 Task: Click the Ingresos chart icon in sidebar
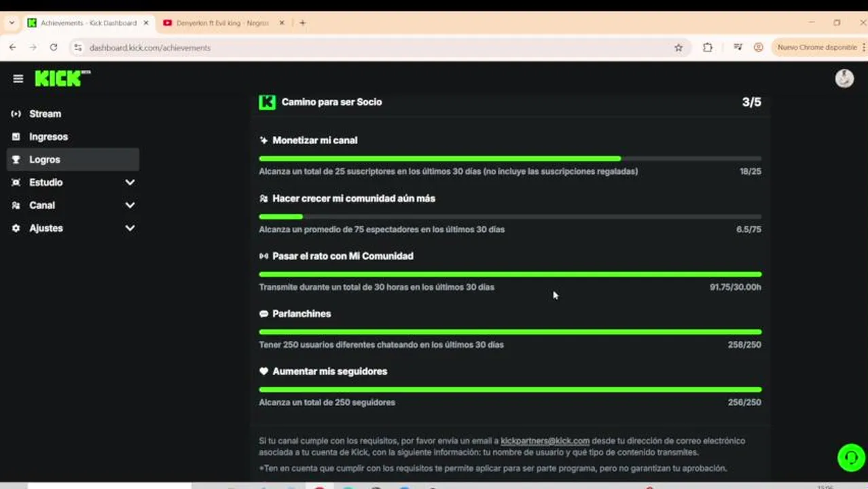[16, 137]
